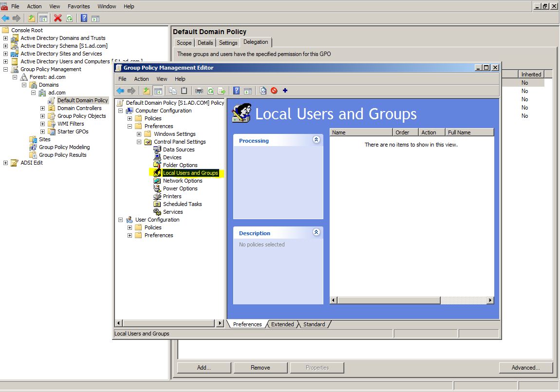This screenshot has height=392, width=560.
Task: Select Group Policy Modeling in console tree
Action: [x=64, y=147]
